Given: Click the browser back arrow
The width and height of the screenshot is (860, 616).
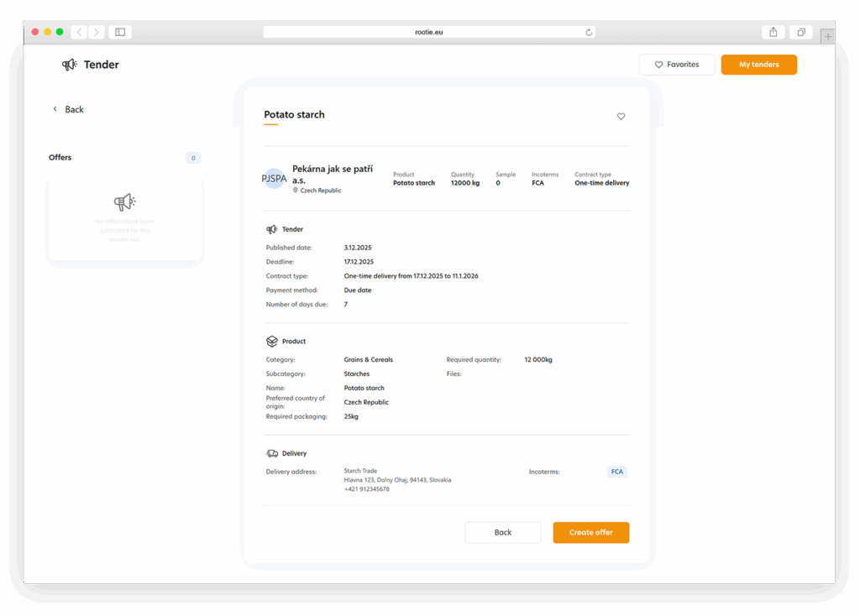Looking at the screenshot, I should click(79, 32).
